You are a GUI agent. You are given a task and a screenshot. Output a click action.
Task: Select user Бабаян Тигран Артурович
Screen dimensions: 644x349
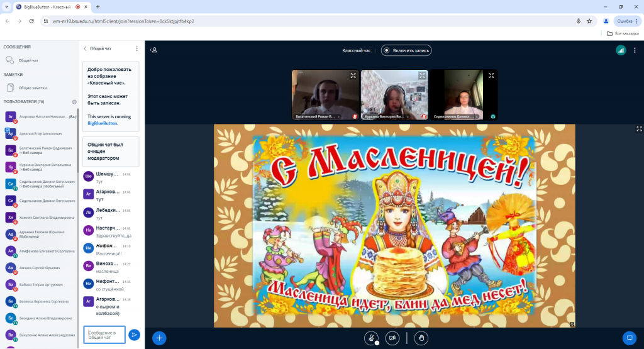click(40, 284)
